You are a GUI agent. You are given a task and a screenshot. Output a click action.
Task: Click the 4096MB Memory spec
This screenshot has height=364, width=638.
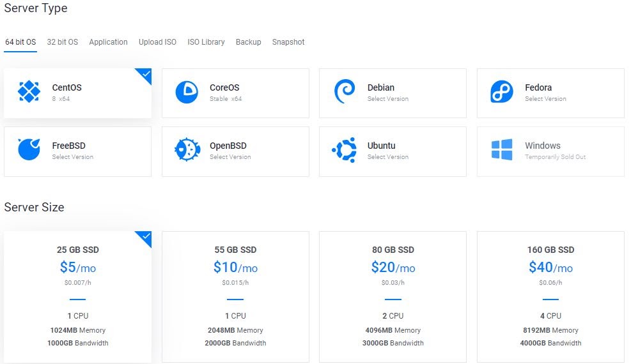(393, 330)
